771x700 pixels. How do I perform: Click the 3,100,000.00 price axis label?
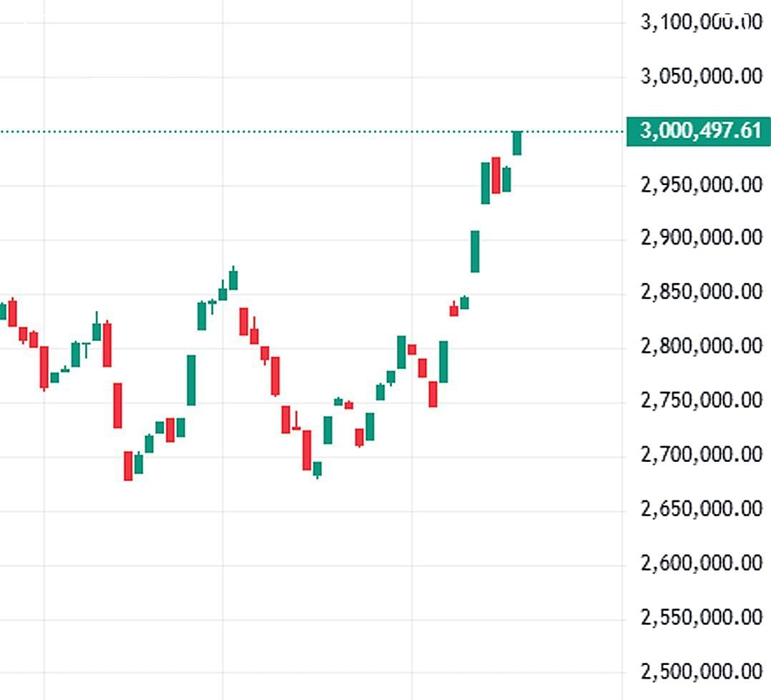[701, 22]
